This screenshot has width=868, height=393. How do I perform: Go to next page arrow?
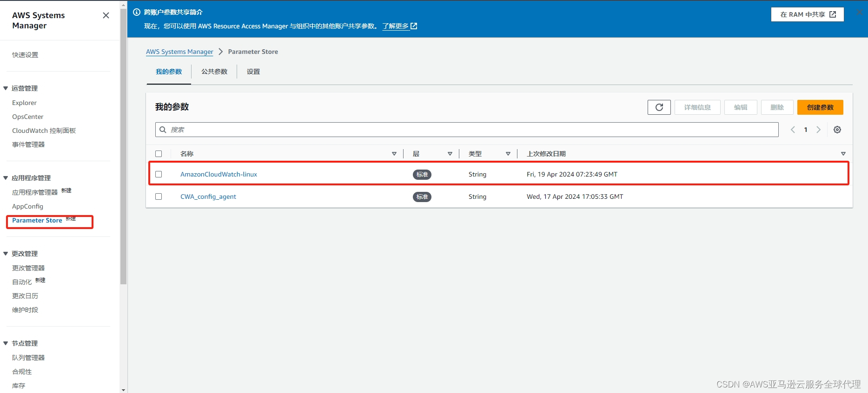819,130
